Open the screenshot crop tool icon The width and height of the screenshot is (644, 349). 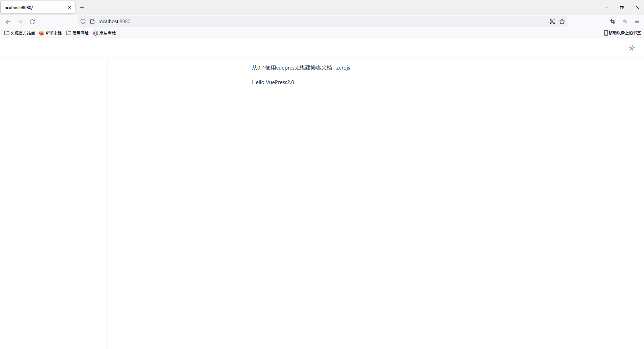(613, 21)
